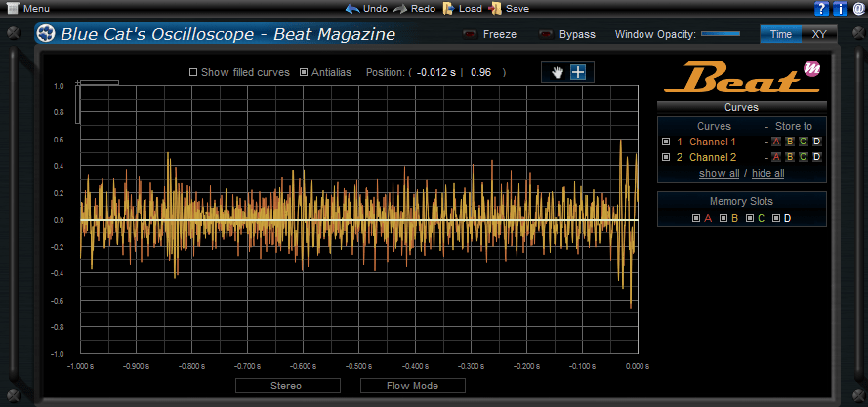
Task: Click the Redo arrow icon
Action: click(x=399, y=9)
